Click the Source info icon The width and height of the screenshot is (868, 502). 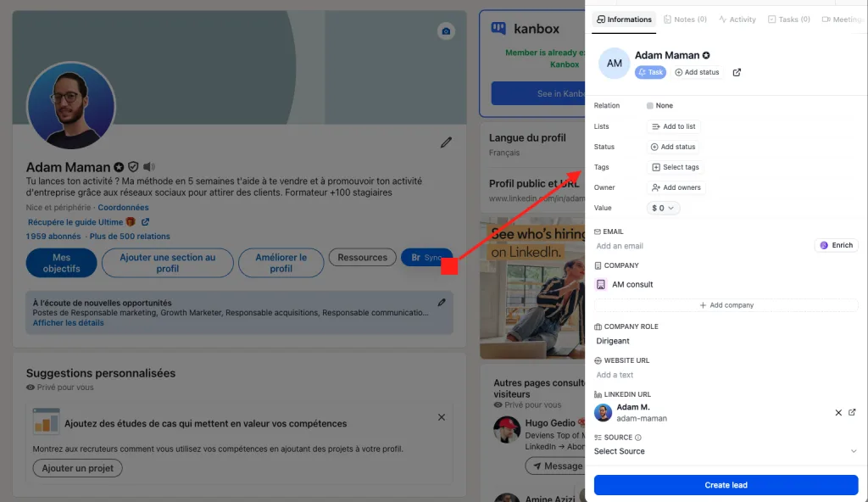[x=638, y=438]
